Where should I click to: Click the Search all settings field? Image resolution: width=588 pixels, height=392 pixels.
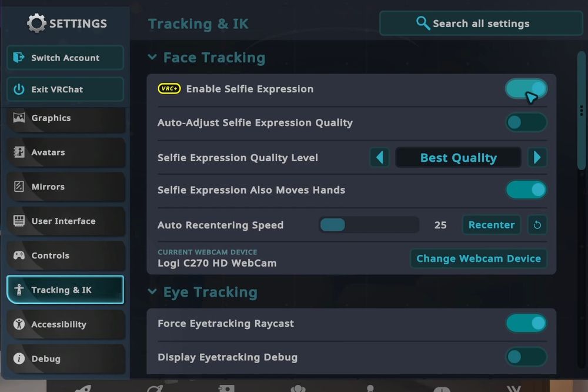tap(481, 24)
